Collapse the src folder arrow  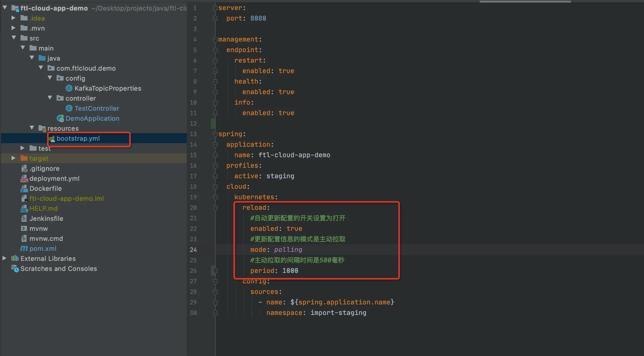(x=14, y=38)
